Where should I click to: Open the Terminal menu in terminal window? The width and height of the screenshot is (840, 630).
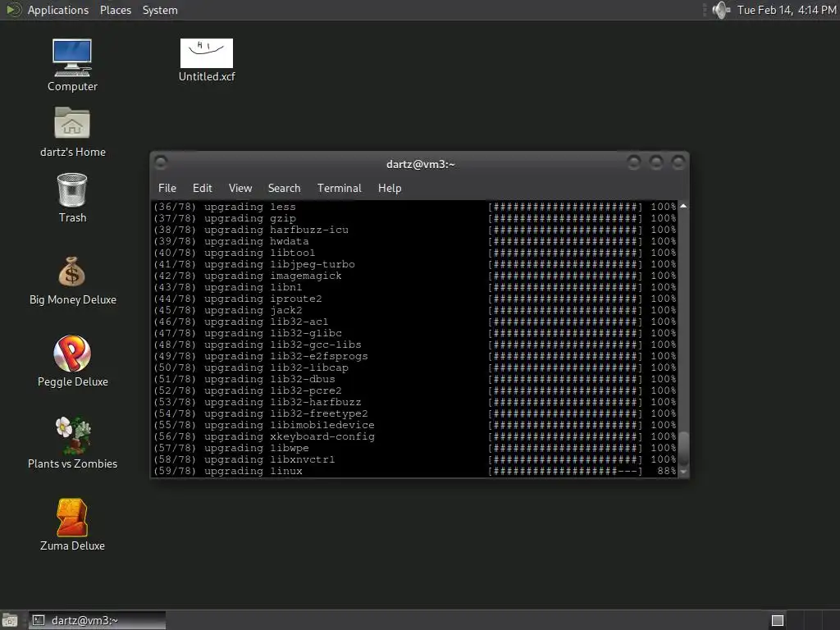339,188
